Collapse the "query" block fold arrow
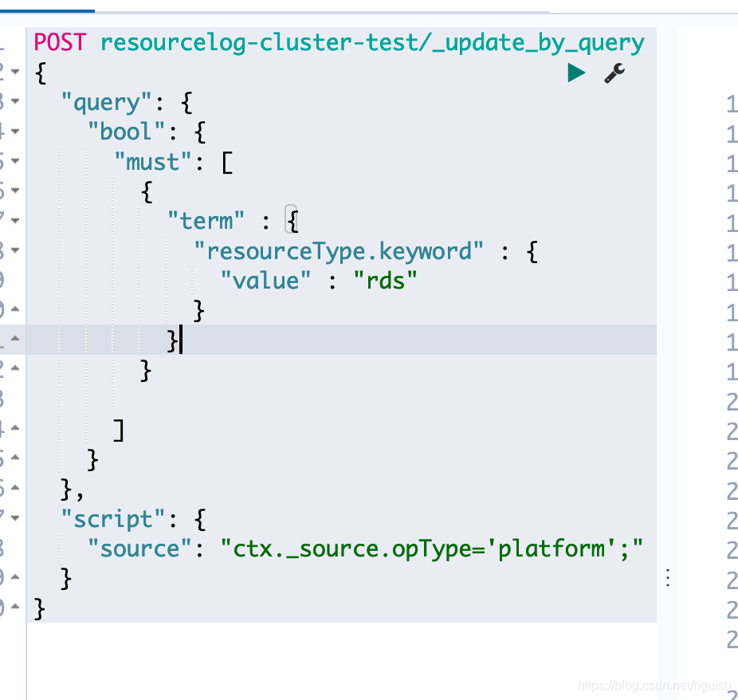 (x=16, y=102)
